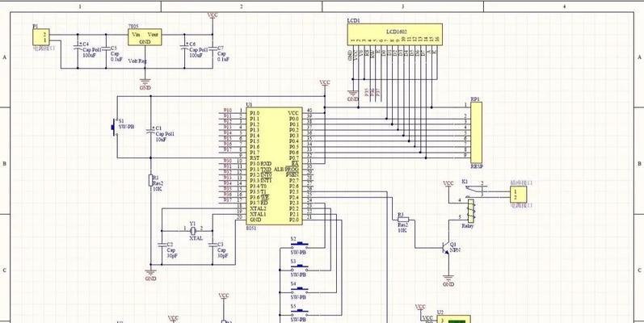This screenshot has height=323, width=644.
Task: Click pushbutton S3 SW-PB
Action: (300, 267)
